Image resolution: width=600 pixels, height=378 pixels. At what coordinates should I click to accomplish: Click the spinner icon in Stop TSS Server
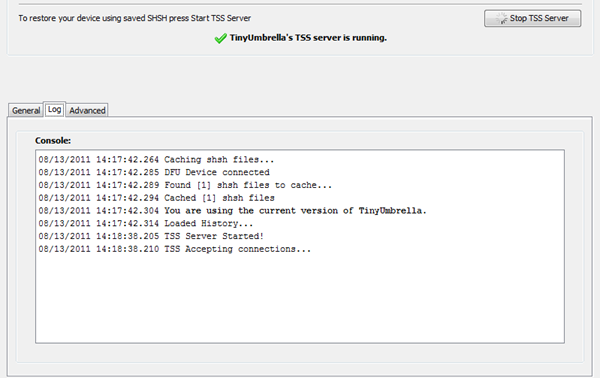pos(501,18)
